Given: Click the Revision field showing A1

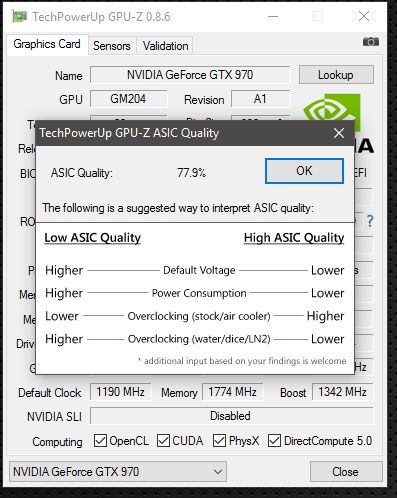Looking at the screenshot, I should [260, 99].
